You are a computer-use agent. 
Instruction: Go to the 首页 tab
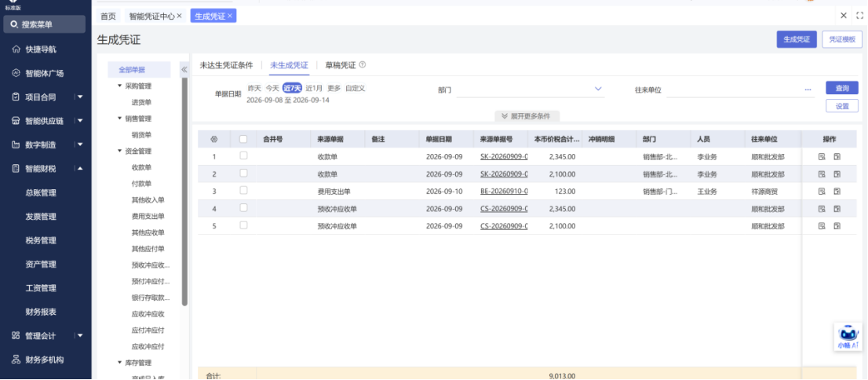(108, 16)
